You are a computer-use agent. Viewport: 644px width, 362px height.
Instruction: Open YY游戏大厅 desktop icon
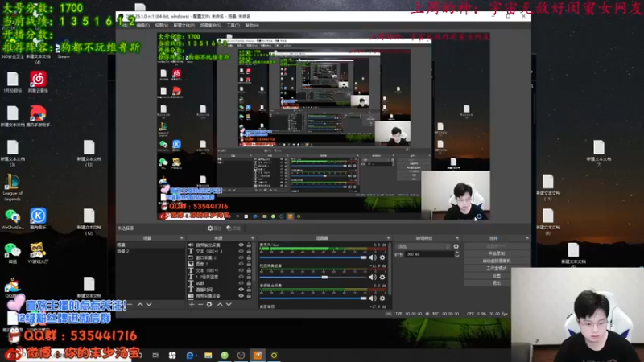point(38,253)
